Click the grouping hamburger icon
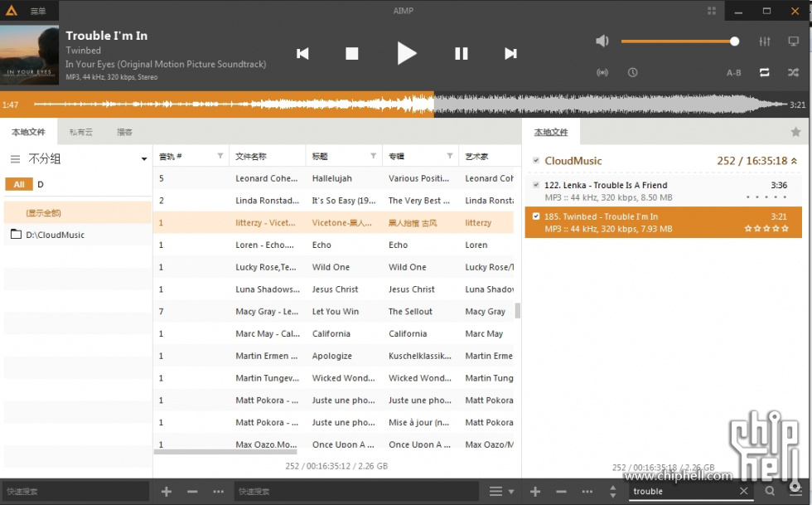Viewport: 812px width, 505px height. (16, 159)
